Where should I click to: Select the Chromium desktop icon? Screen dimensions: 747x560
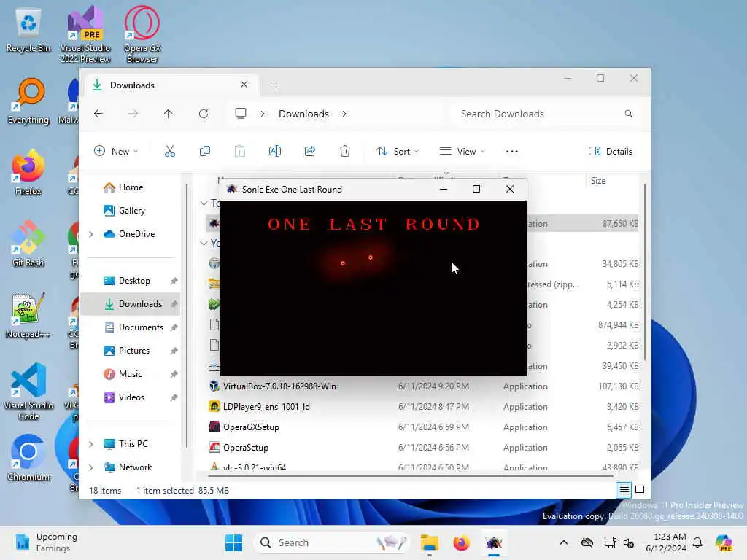[x=28, y=458]
